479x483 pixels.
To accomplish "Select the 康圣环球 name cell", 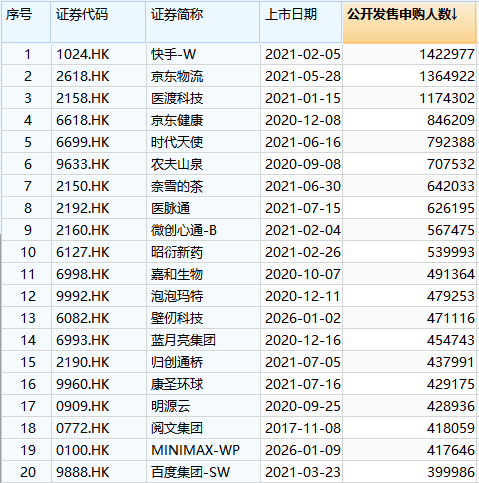I will pyautogui.click(x=203, y=384).
